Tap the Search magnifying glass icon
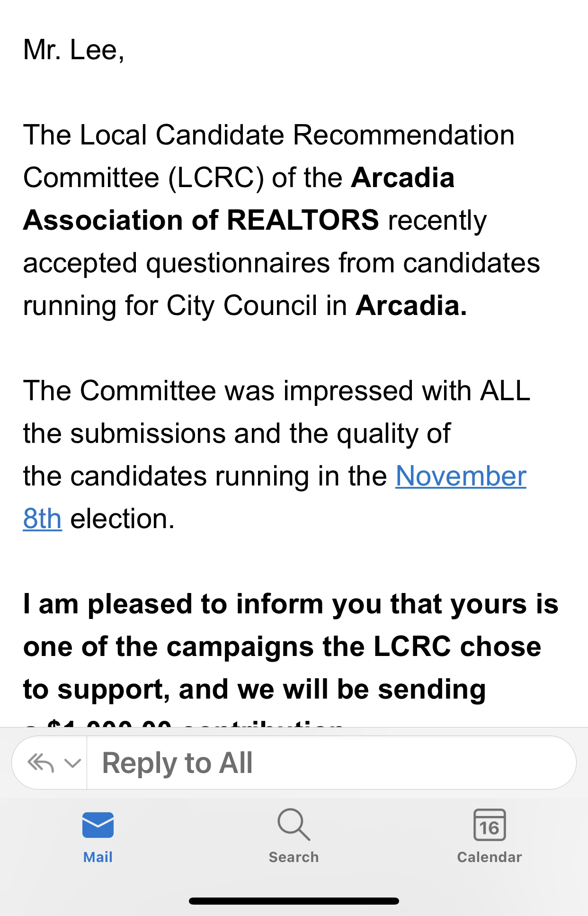 [x=294, y=825]
